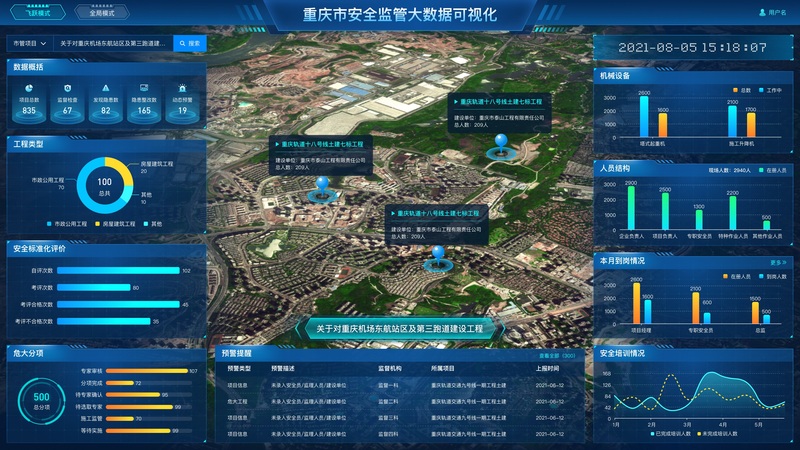Open the 隐患整改数 165 icon
The height and width of the screenshot is (450, 800).
144,88
